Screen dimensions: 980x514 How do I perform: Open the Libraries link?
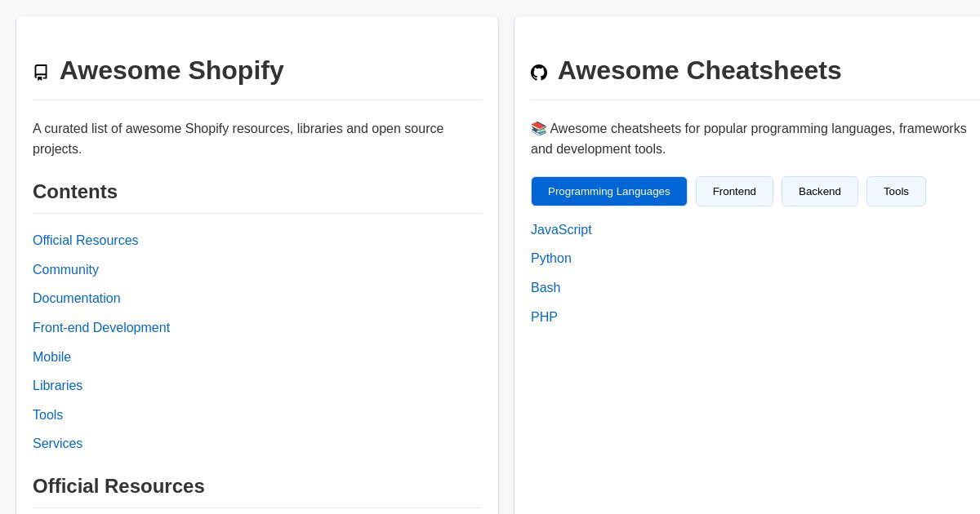tap(57, 386)
